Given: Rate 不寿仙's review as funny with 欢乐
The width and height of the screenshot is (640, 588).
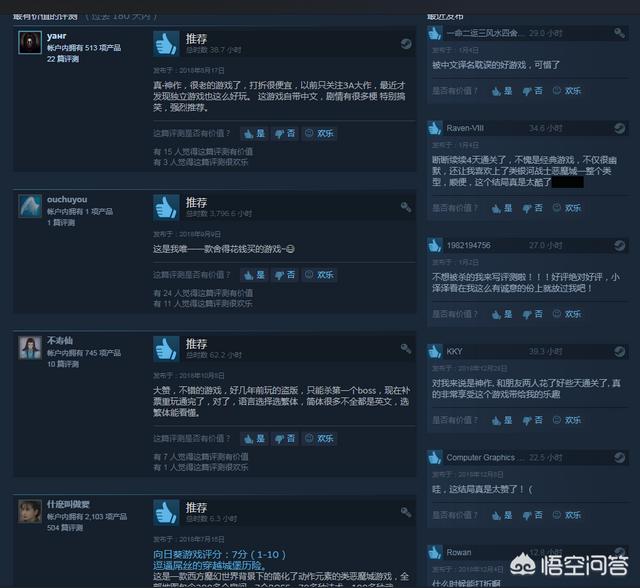Looking at the screenshot, I should (x=320, y=439).
